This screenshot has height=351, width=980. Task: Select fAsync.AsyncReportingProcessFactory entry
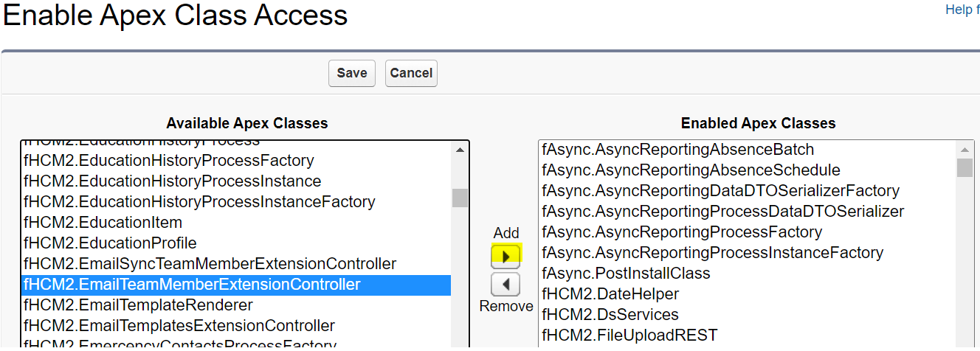pos(682,232)
